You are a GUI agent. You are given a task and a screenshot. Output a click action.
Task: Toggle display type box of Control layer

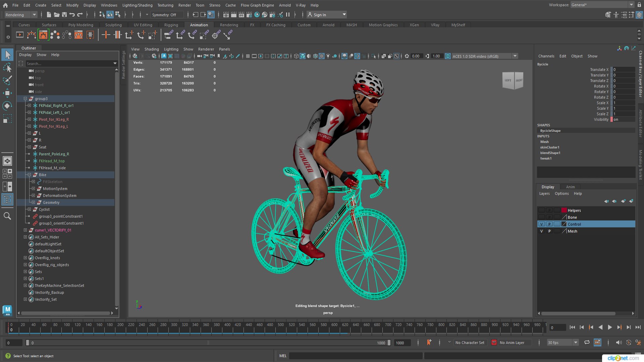coord(557,224)
